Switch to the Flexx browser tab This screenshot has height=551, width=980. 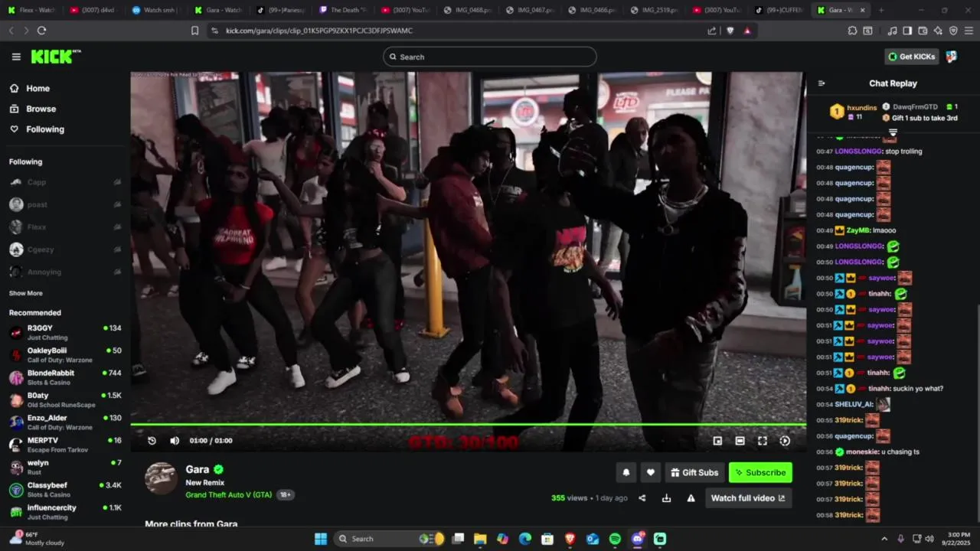pyautogui.click(x=31, y=10)
